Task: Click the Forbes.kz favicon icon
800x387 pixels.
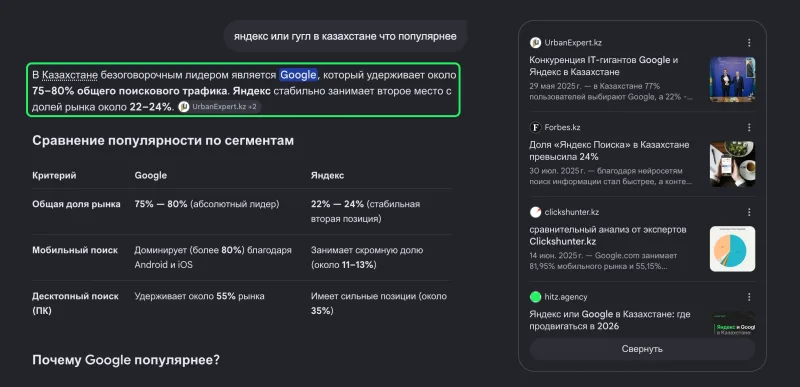Action: (x=535, y=127)
